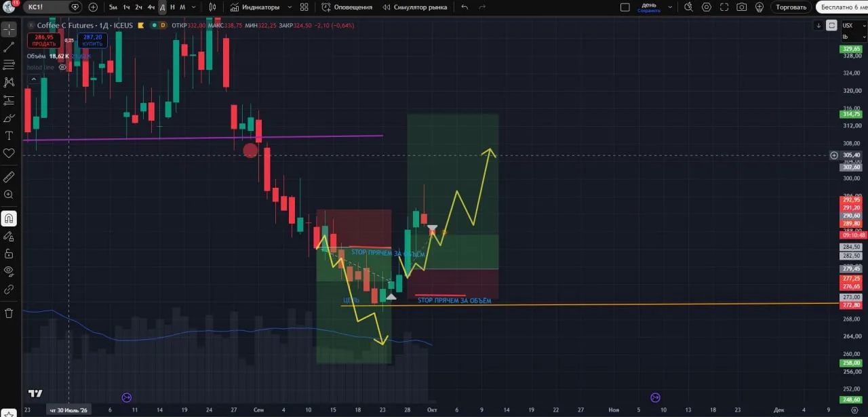The width and height of the screenshot is (868, 417).
Task: Open the heart icons tool
Action: pyautogui.click(x=9, y=153)
